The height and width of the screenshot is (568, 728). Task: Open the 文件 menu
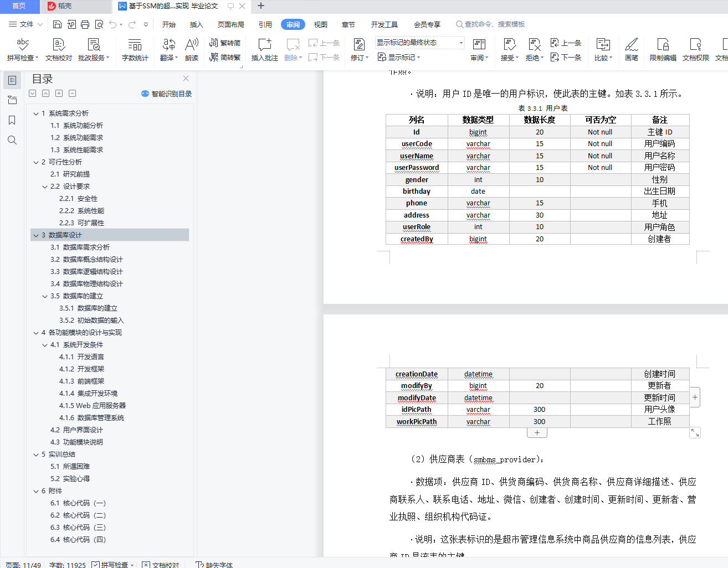coord(26,24)
